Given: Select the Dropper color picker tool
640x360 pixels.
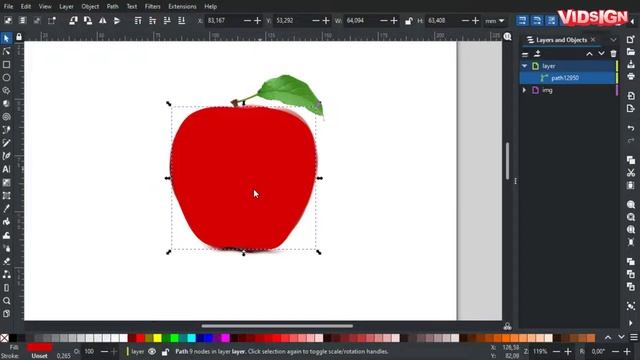Looking at the screenshot, I should tap(6, 209).
